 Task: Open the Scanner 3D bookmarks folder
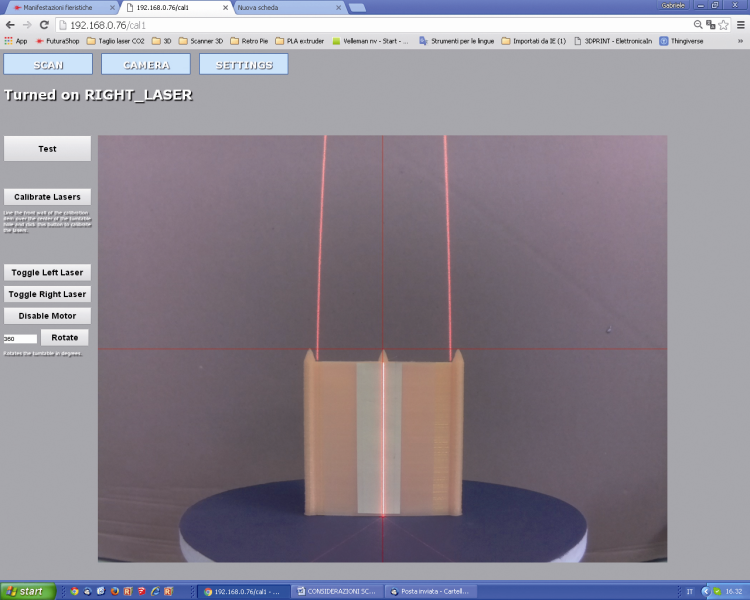click(201, 41)
